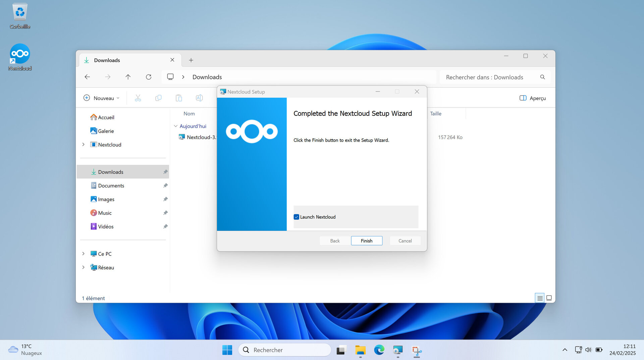Click the Copy icon in the toolbar
Viewport: 644px width, 360px height.
158,98
